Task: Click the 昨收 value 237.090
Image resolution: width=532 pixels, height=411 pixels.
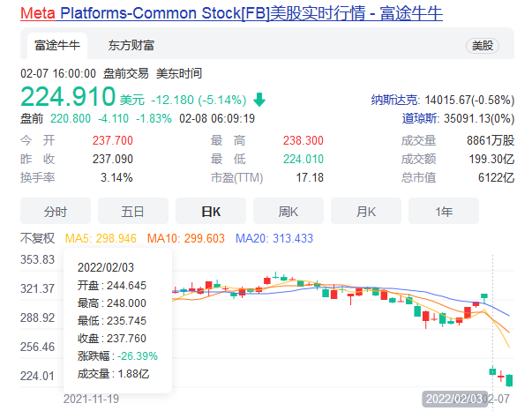Action: (x=113, y=159)
